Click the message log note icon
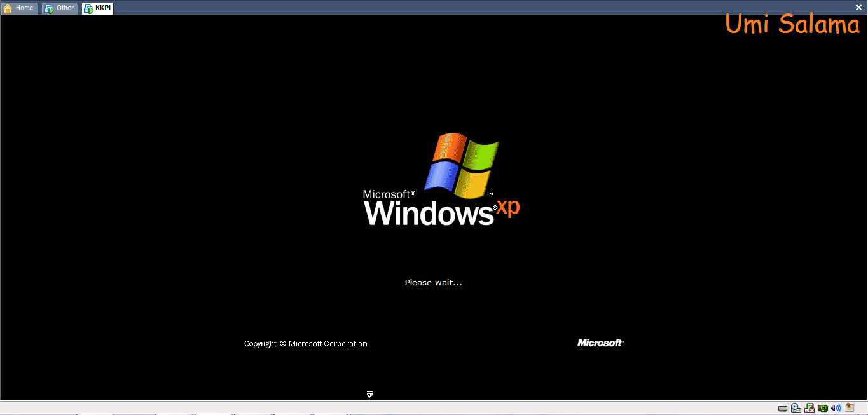The image size is (868, 415). 850,407
